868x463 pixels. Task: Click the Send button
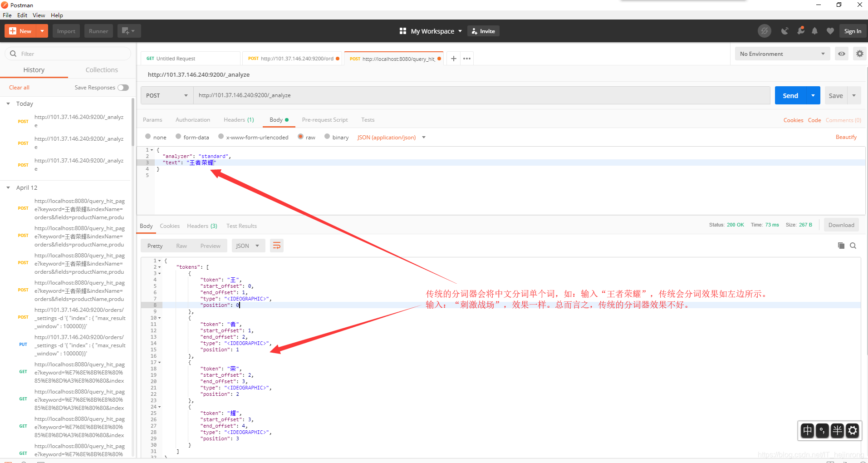pyautogui.click(x=790, y=95)
